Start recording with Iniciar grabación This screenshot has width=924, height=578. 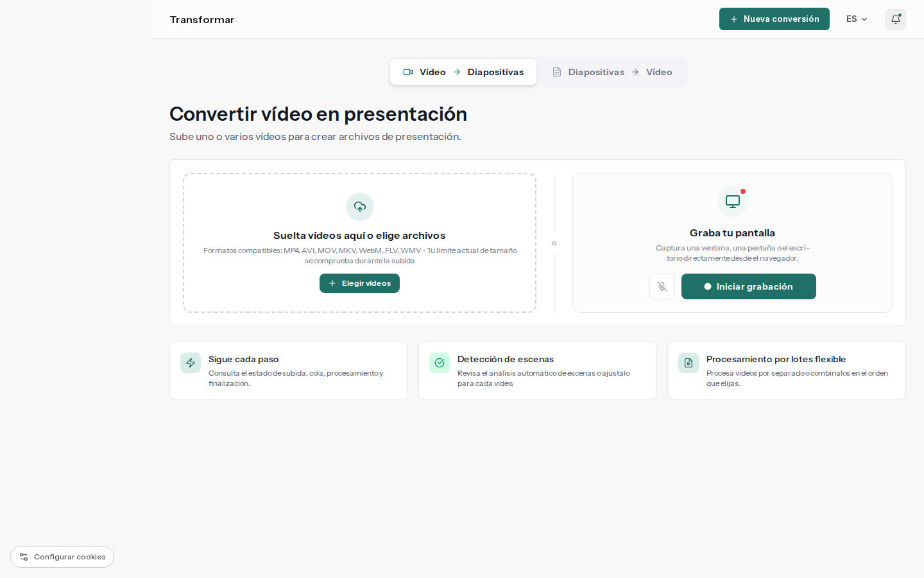(748, 286)
